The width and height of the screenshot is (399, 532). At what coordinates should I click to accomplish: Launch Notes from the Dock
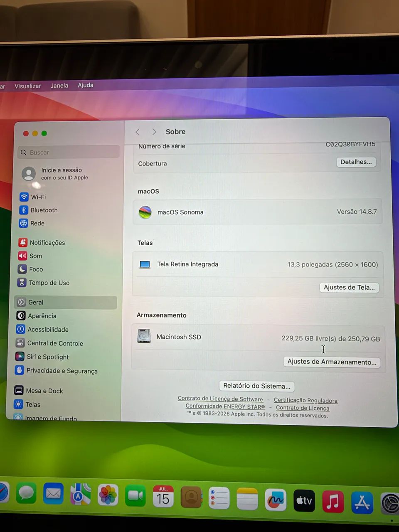click(x=247, y=499)
